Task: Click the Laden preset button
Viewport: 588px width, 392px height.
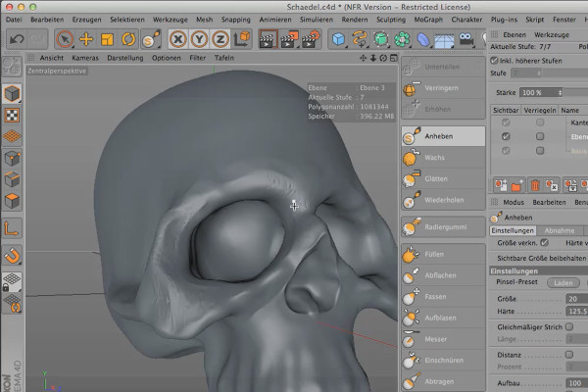Action: [563, 283]
